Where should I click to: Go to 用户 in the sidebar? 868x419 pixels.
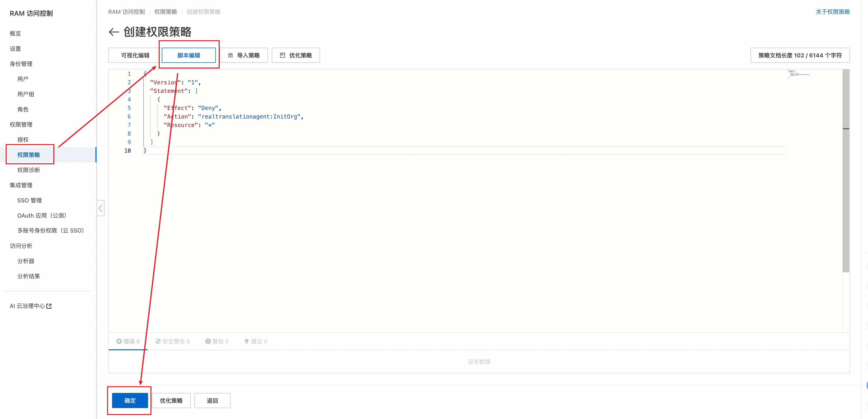point(23,79)
